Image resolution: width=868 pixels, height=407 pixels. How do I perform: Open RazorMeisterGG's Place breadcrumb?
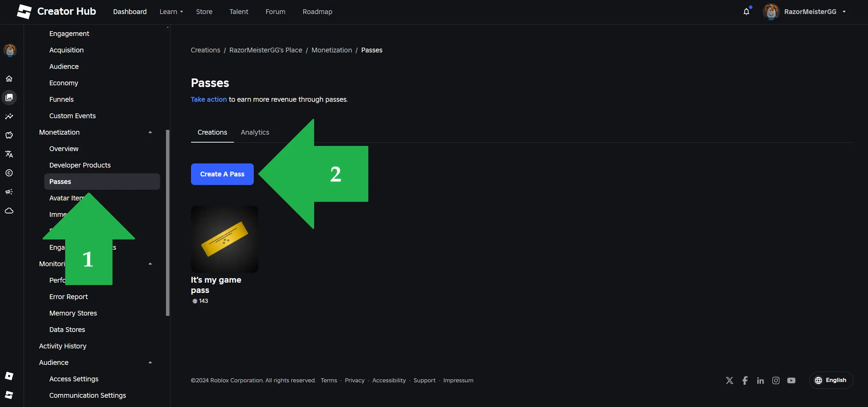pos(266,50)
